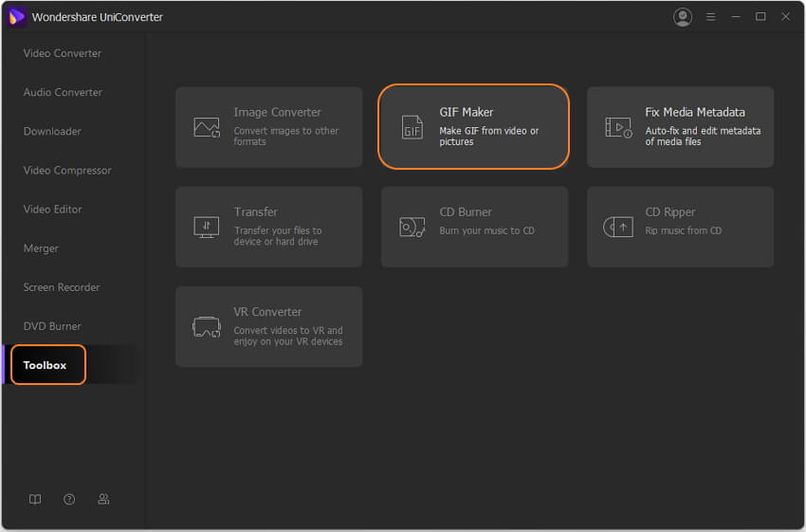The image size is (806, 532).
Task: Click the CD Ripper disc arrow icon
Action: click(x=618, y=227)
